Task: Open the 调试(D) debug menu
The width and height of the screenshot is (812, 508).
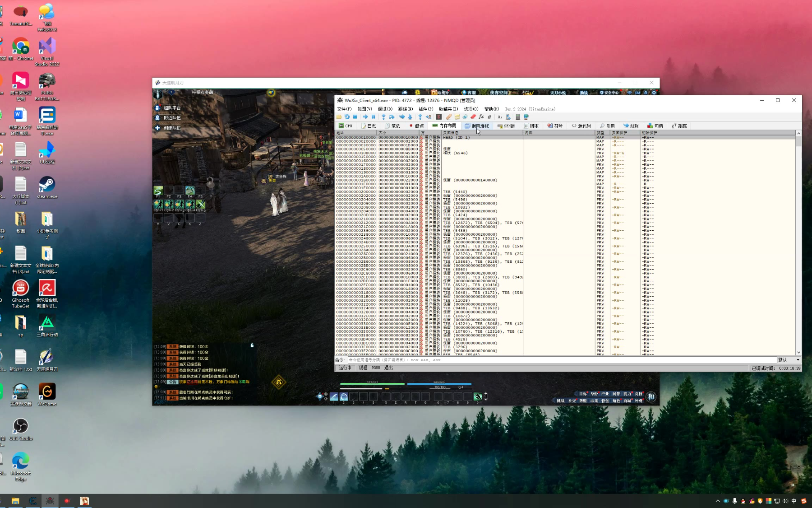Action: pyautogui.click(x=385, y=109)
